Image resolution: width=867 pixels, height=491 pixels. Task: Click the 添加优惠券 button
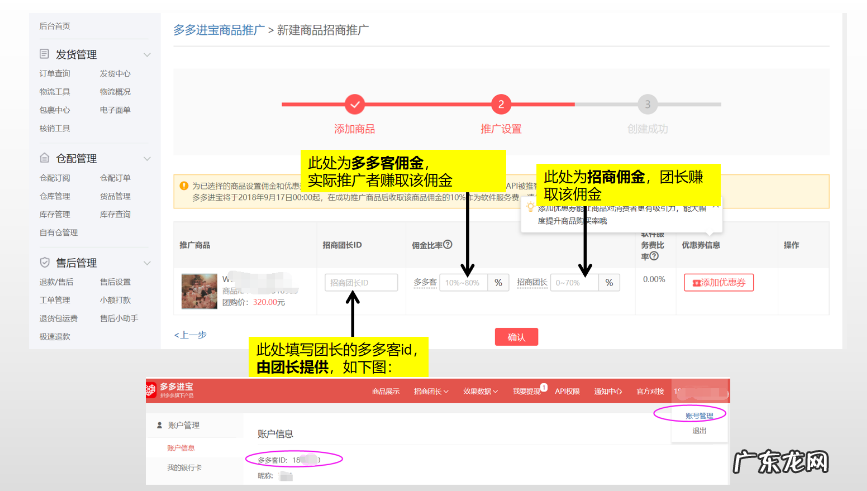(x=719, y=283)
